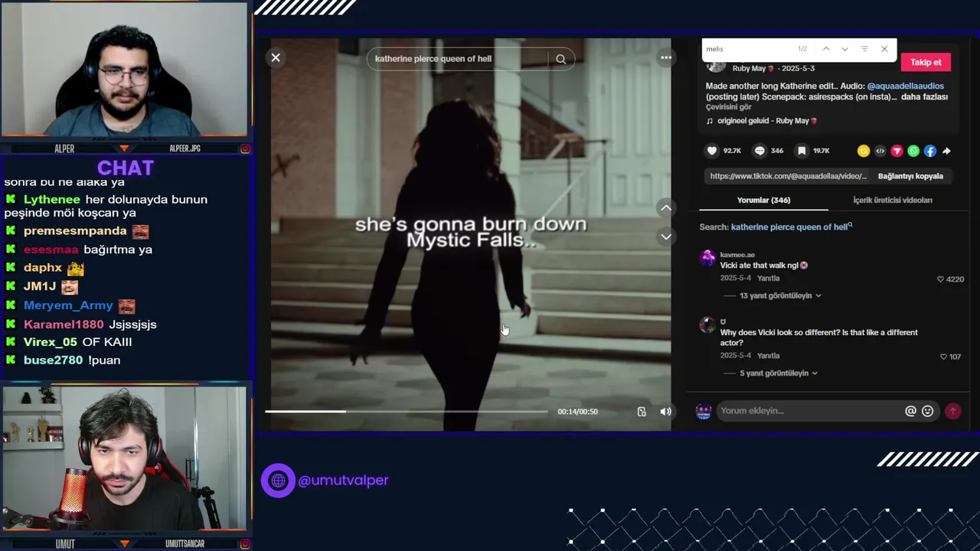Share via the Facebook icon

pos(930,151)
